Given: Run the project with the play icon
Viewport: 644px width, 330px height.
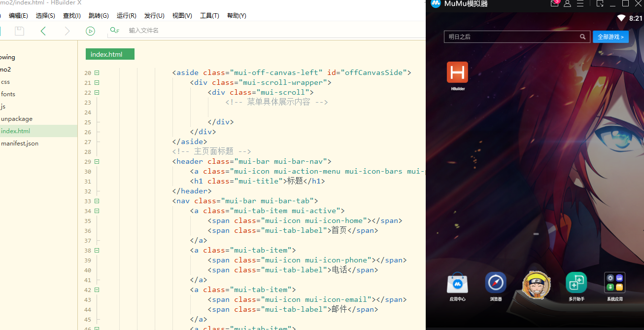Looking at the screenshot, I should [90, 31].
